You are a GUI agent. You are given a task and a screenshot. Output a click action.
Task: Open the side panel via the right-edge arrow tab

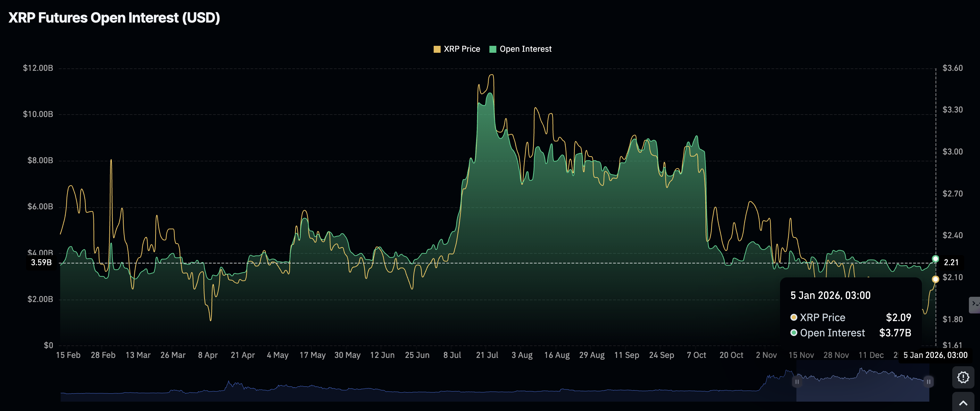pos(975,304)
